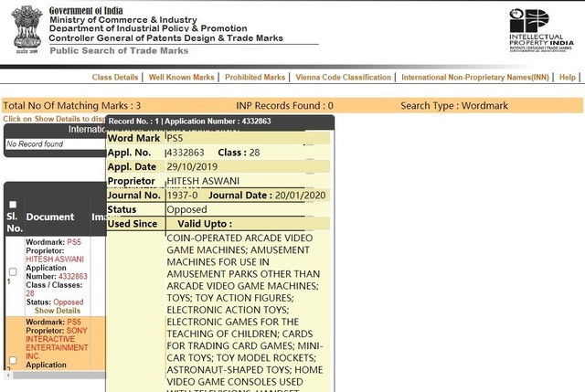Click 'Public Search of Trade Marks' heading
Image resolution: width=585 pixels, height=392 pixels.
point(119,51)
